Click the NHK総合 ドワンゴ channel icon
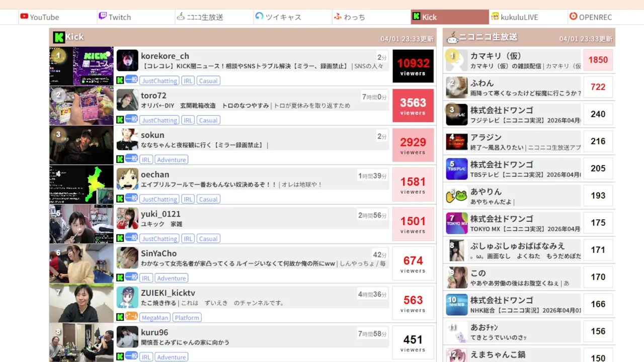This screenshot has height=362, width=644. click(x=457, y=304)
